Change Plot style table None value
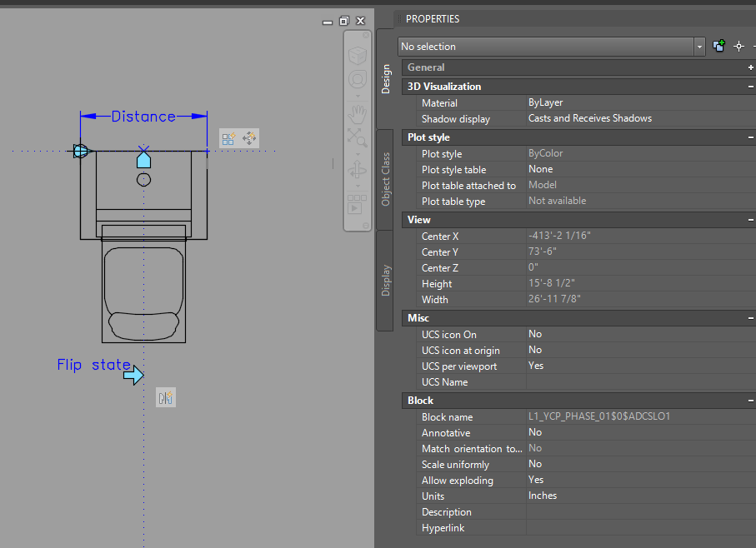The width and height of the screenshot is (756, 548). (641, 170)
